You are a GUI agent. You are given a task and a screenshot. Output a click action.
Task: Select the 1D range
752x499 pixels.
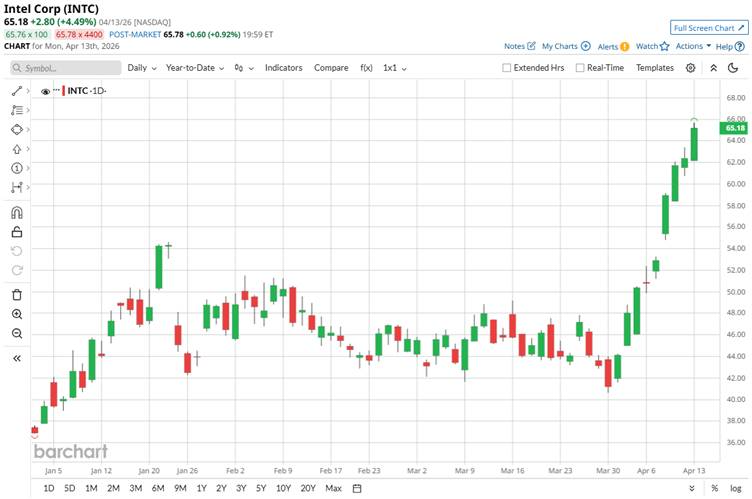(x=48, y=488)
